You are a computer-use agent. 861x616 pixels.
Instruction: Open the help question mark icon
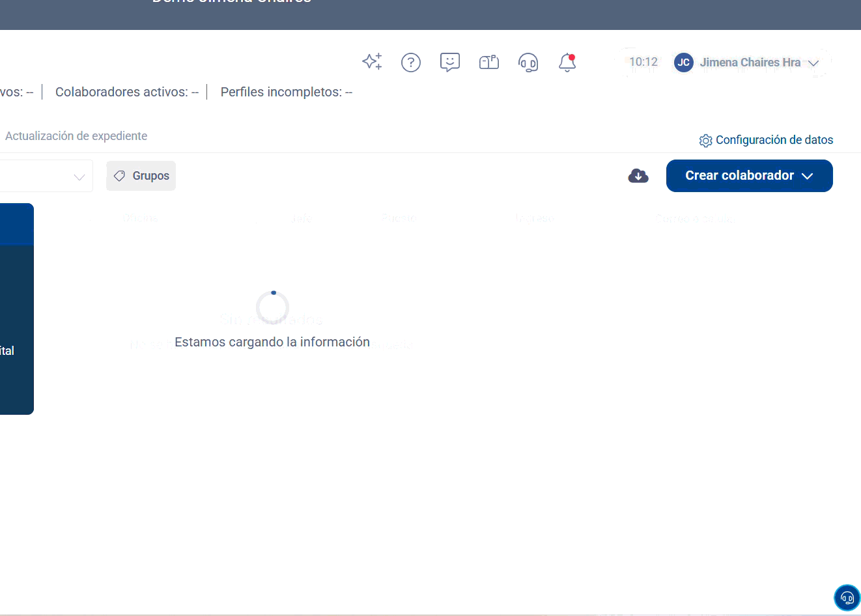click(x=411, y=63)
